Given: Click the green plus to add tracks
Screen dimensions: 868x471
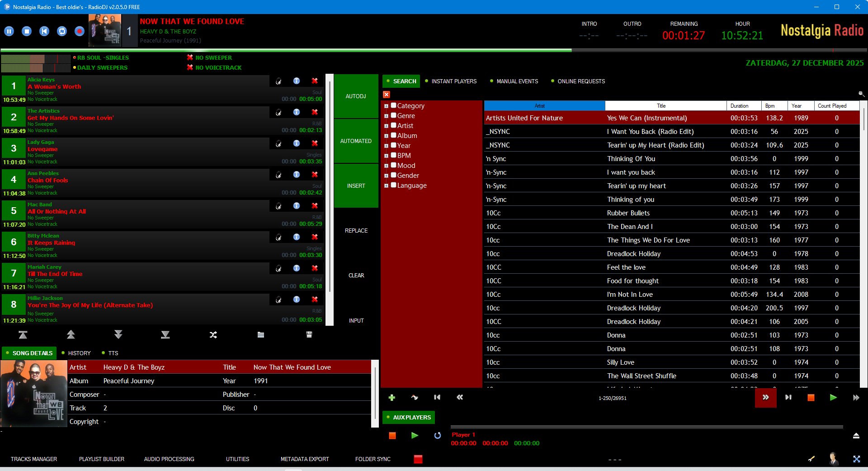Looking at the screenshot, I should click(392, 397).
